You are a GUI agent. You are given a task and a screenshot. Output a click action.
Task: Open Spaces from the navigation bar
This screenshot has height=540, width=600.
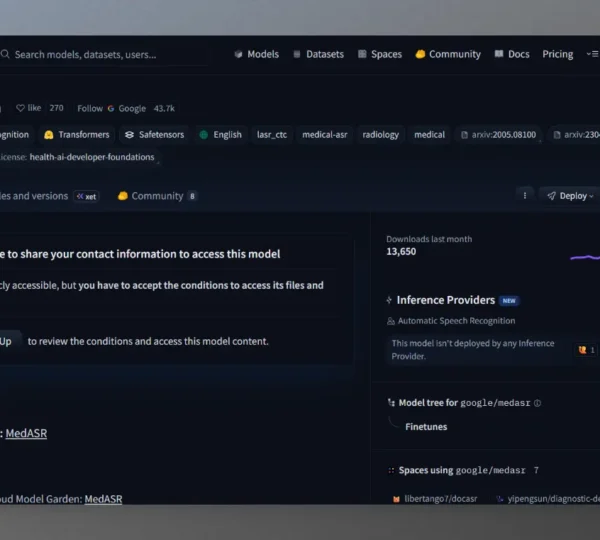[379, 54]
